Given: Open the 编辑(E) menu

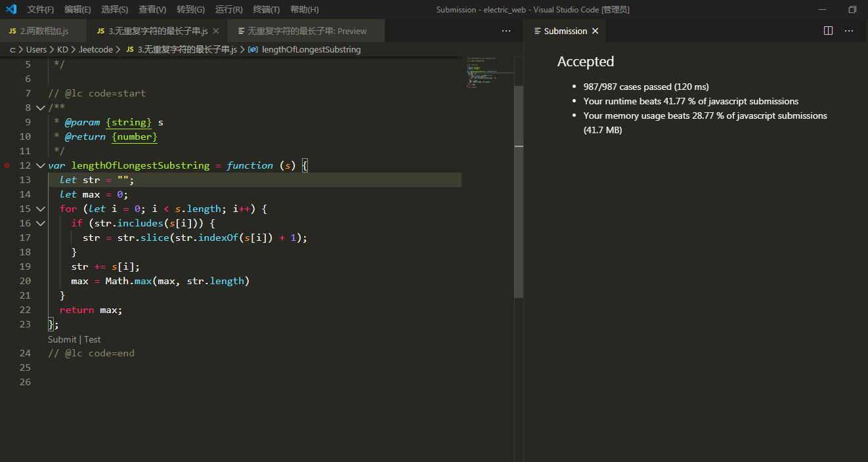Looking at the screenshot, I should point(77,10).
